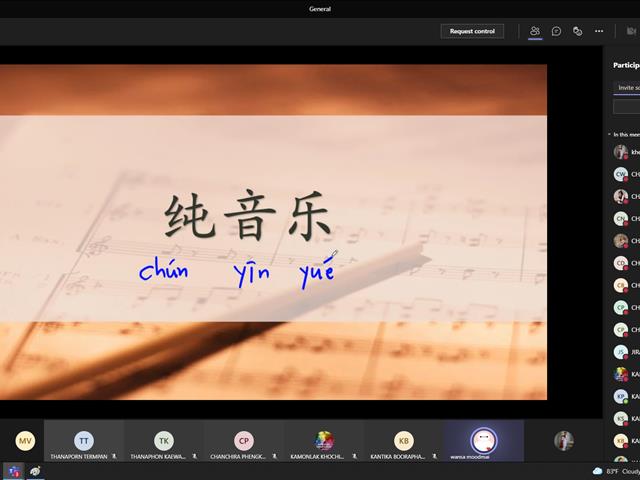Screen dimensions: 640x480
Task: Select the MV participant avatar
Action: pos(25,441)
